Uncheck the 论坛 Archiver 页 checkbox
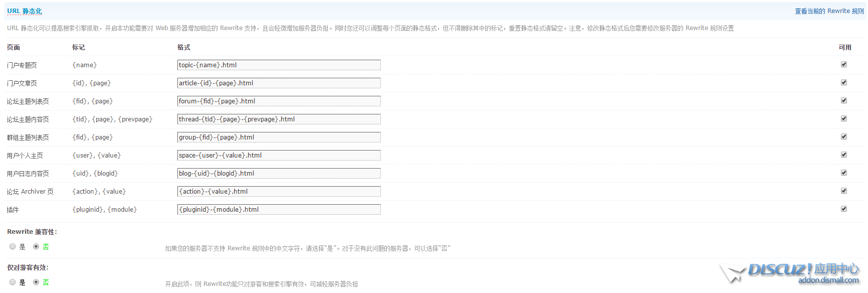The width and height of the screenshot is (868, 293). (844, 191)
